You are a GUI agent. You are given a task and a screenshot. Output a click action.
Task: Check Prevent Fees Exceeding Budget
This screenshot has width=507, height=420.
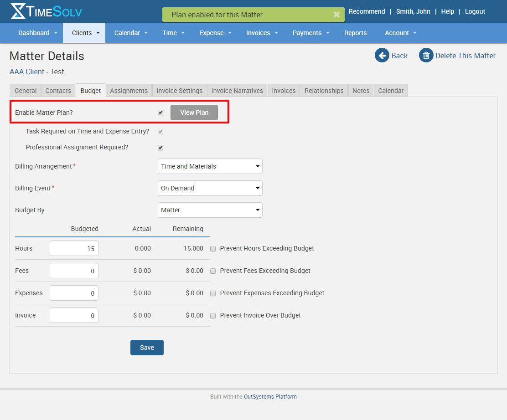tap(213, 271)
